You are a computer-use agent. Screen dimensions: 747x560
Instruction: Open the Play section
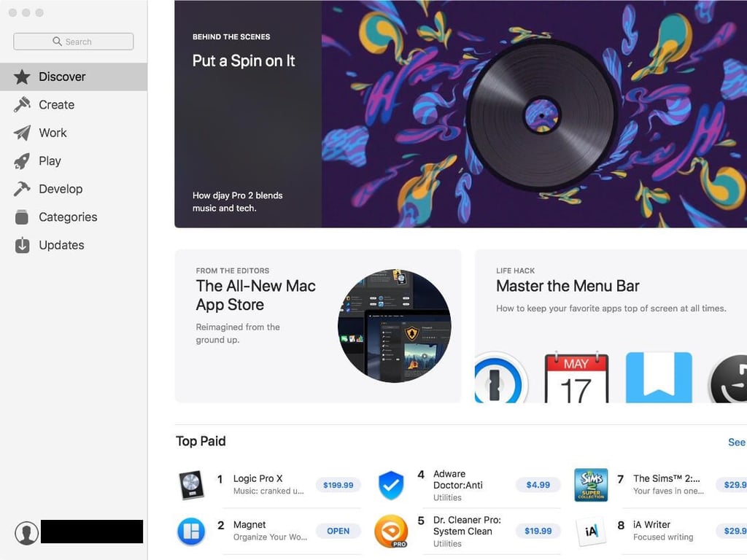click(74, 161)
